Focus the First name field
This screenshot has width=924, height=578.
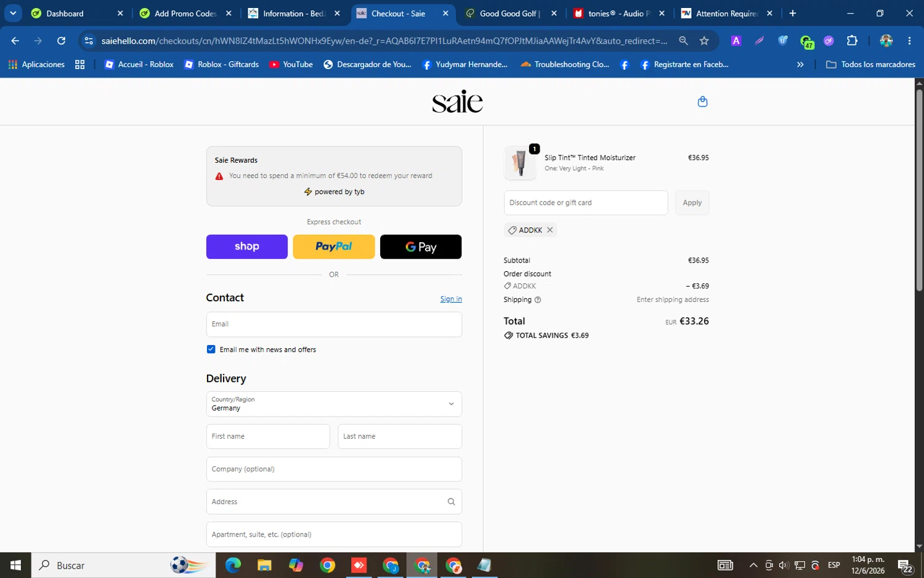(268, 436)
